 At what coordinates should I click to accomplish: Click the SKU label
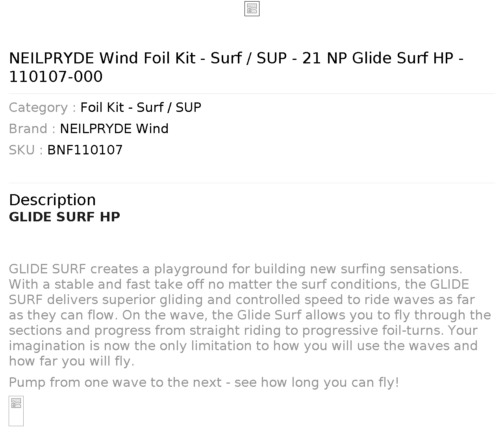(26, 150)
